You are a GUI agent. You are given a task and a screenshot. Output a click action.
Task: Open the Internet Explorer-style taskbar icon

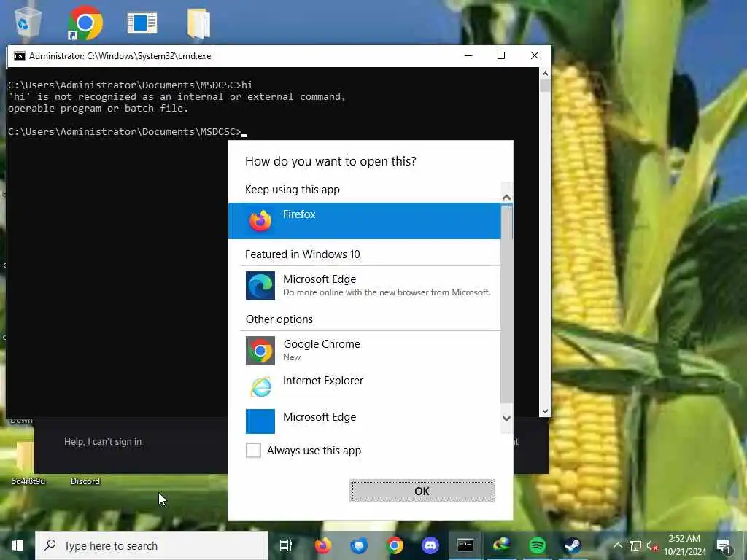point(501,545)
